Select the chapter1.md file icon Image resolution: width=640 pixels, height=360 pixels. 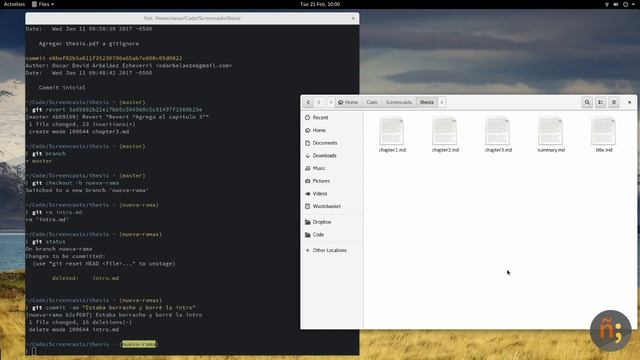coord(392,131)
